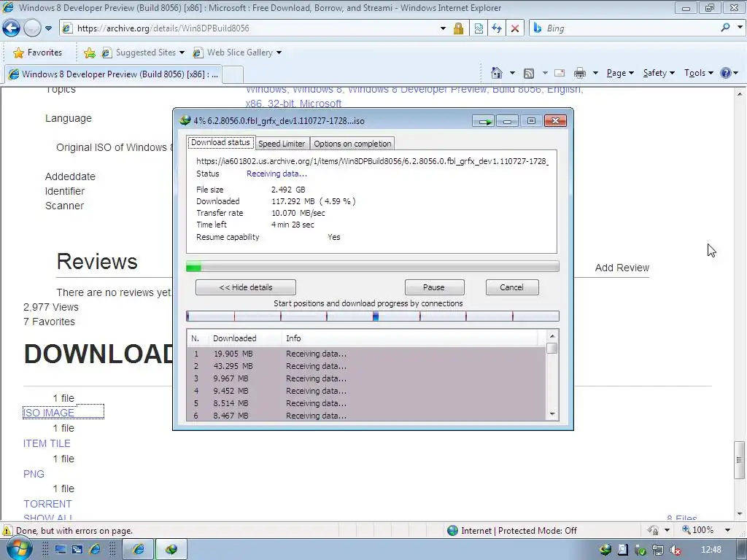The height and width of the screenshot is (560, 747).
Task: Switch to Download status tab
Action: click(x=220, y=142)
